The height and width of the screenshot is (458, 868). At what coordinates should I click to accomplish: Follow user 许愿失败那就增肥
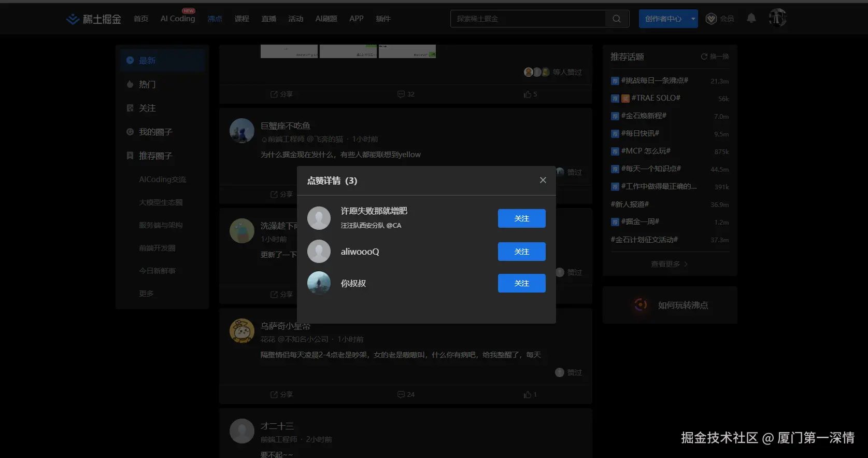(x=521, y=218)
